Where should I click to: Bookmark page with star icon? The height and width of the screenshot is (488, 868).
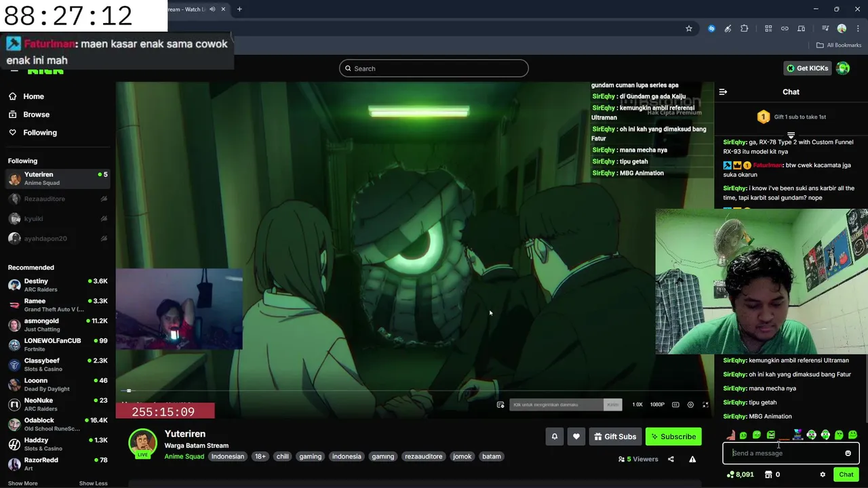pyautogui.click(x=689, y=28)
